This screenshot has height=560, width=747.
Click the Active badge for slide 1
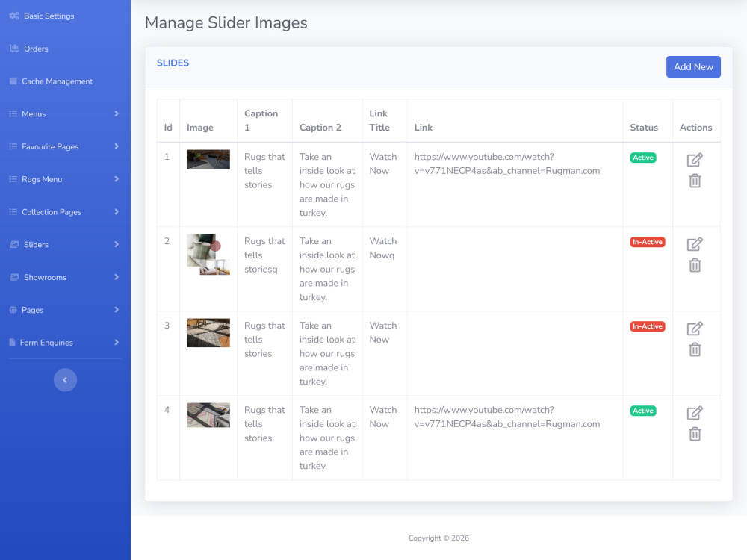642,158
